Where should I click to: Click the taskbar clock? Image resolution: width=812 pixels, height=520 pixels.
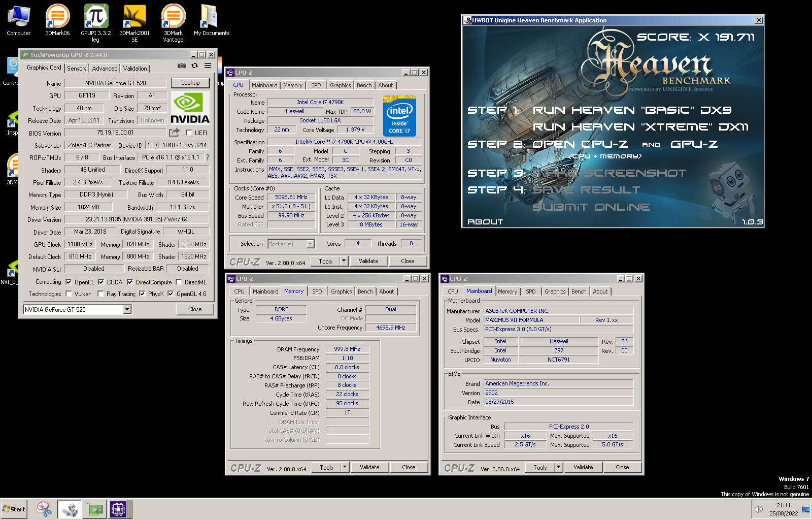pyautogui.click(x=783, y=509)
